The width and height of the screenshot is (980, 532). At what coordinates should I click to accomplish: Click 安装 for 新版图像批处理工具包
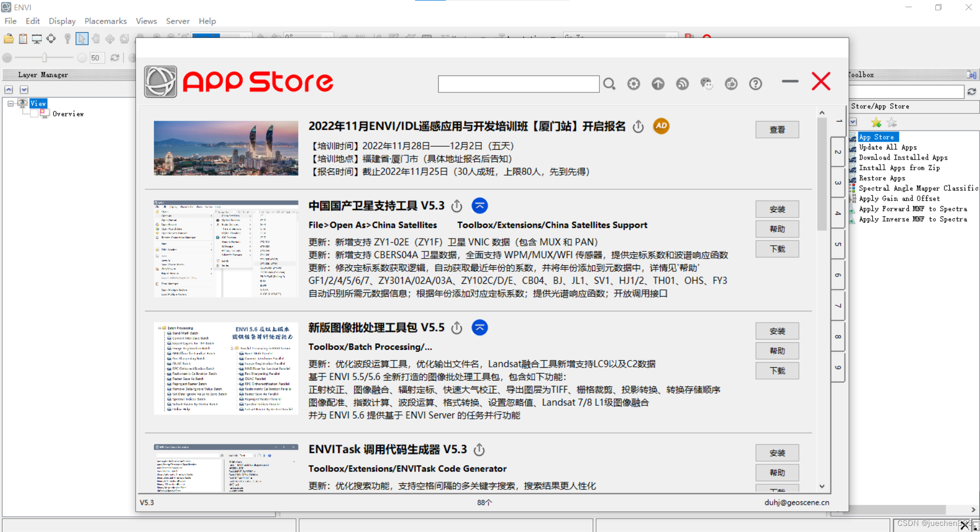pos(777,331)
